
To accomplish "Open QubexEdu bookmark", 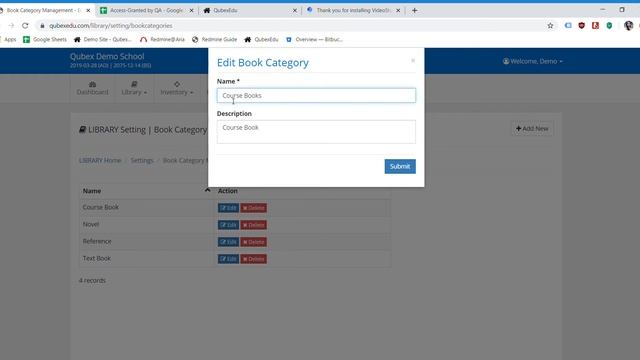I will click(261, 40).
